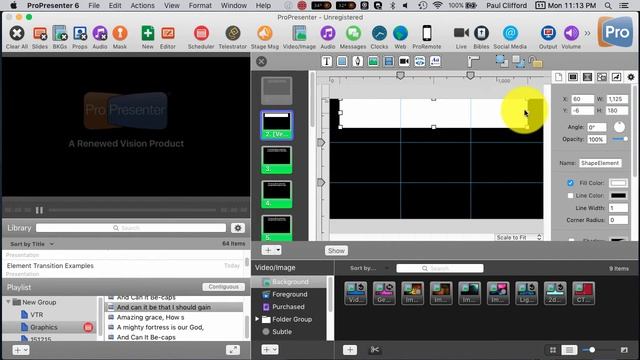
Task: Add a Live Video element in the editor
Action: (404, 61)
